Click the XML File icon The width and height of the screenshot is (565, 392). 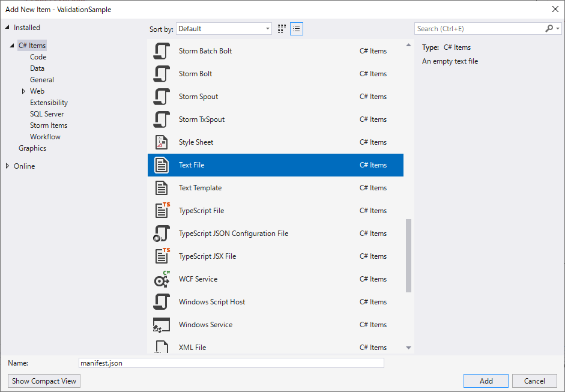[162, 346]
